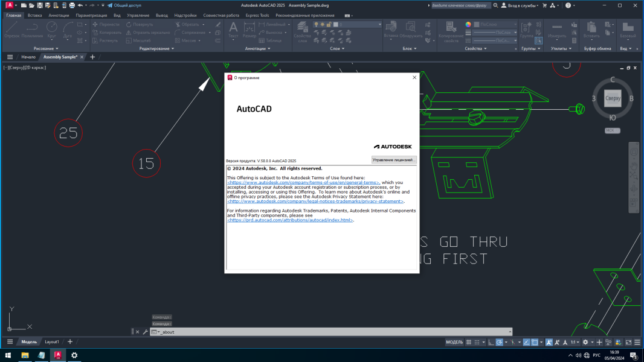Viewport: 644px width, 362px height.
Task: Click the Отразить зеркально mirror tool
Action: (148, 33)
